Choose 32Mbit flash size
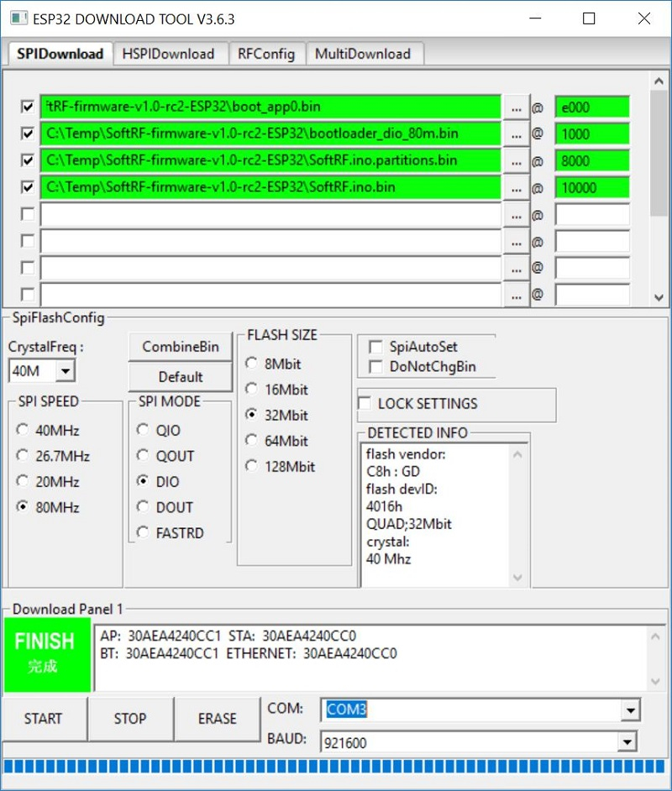This screenshot has height=791, width=672. pos(251,415)
